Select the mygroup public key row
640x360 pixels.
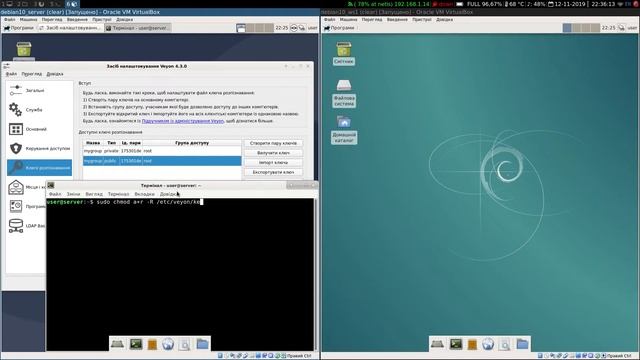162,161
